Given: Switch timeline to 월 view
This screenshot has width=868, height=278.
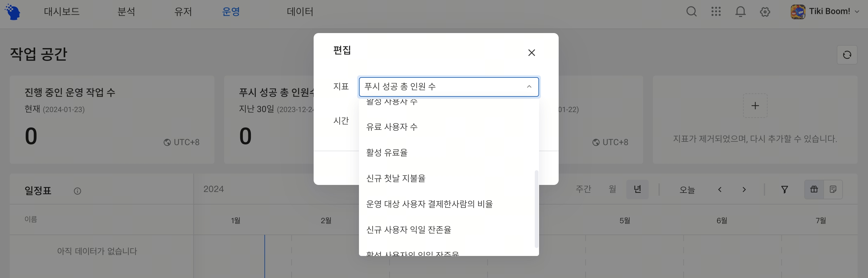Looking at the screenshot, I should (613, 190).
